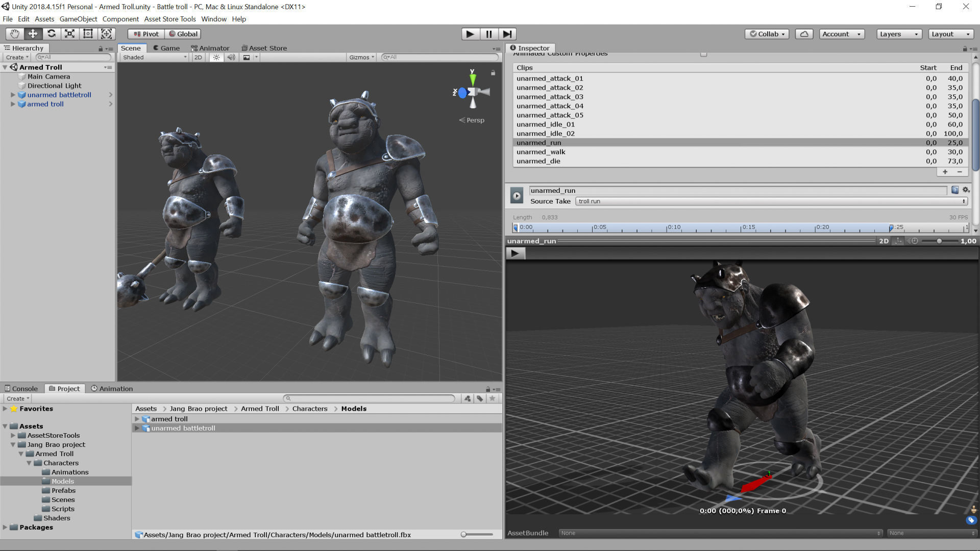Expand armed troll in Hierarchy
This screenshot has height=551, width=980.
point(13,104)
